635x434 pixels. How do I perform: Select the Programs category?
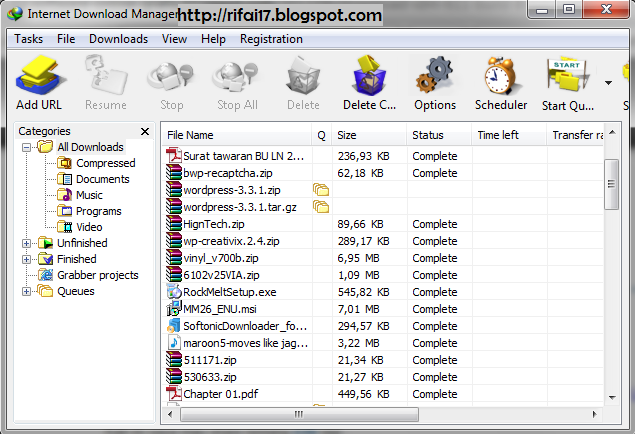point(98,211)
